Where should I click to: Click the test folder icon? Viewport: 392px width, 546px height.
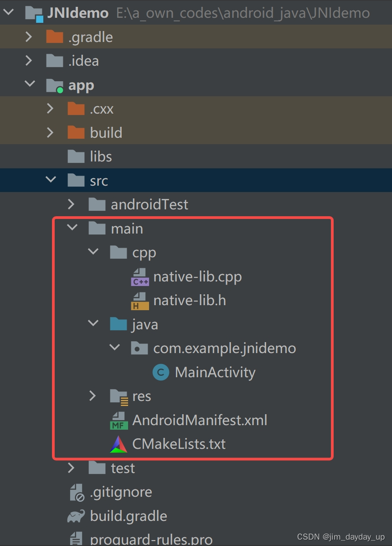click(x=97, y=468)
